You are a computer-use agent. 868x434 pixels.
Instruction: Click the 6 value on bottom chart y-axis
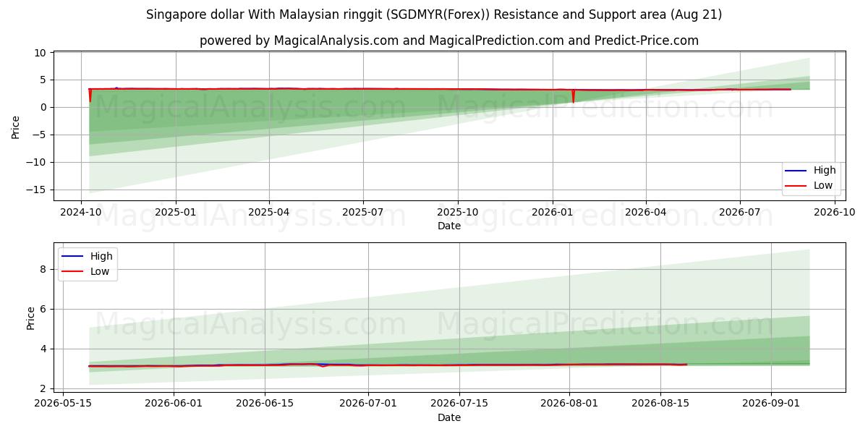[43, 309]
